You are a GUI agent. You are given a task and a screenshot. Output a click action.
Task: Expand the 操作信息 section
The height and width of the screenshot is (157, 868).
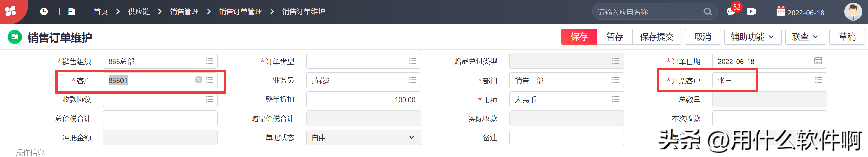pyautogui.click(x=27, y=152)
